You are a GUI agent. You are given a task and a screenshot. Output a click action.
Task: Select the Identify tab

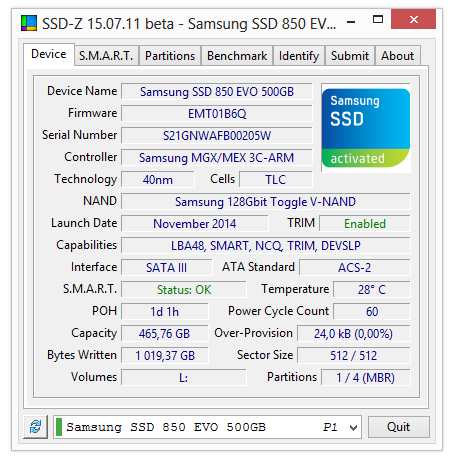point(299,56)
